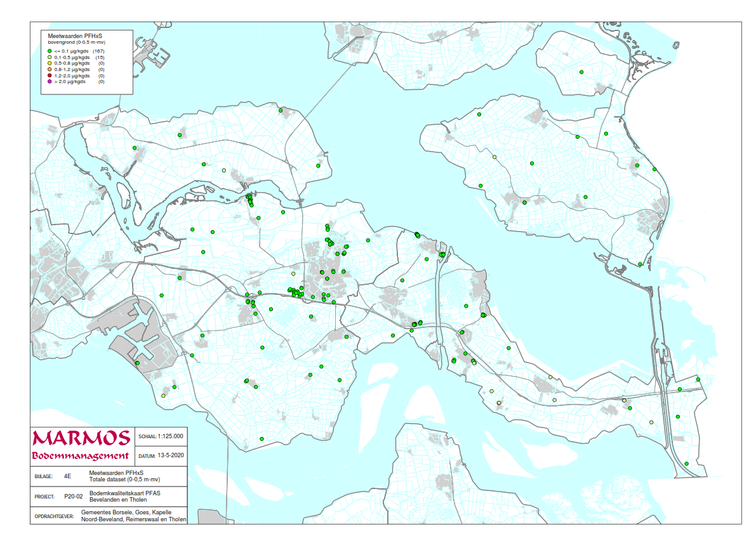Click the green '<= 0,1 µg/kgds' legend dot

click(x=49, y=50)
